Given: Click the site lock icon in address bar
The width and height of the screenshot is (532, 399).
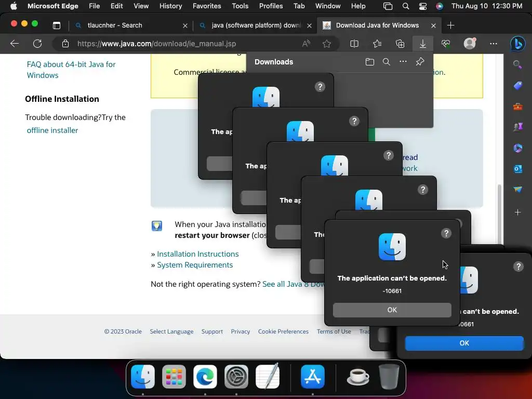Looking at the screenshot, I should point(65,44).
